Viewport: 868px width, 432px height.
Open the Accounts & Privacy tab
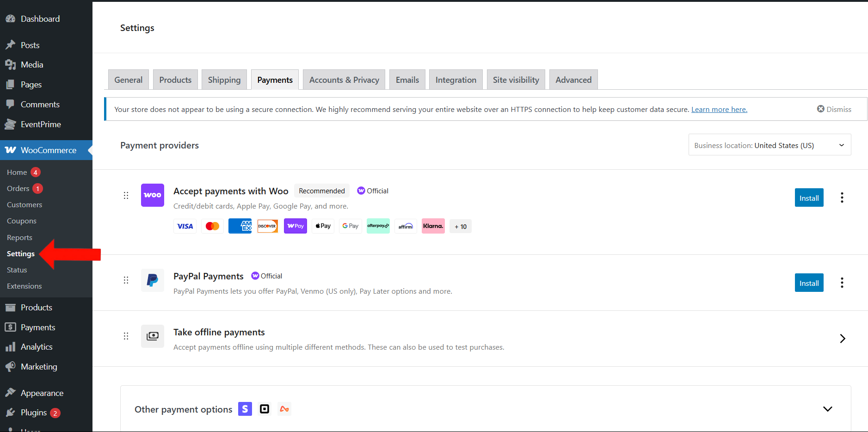(x=344, y=80)
